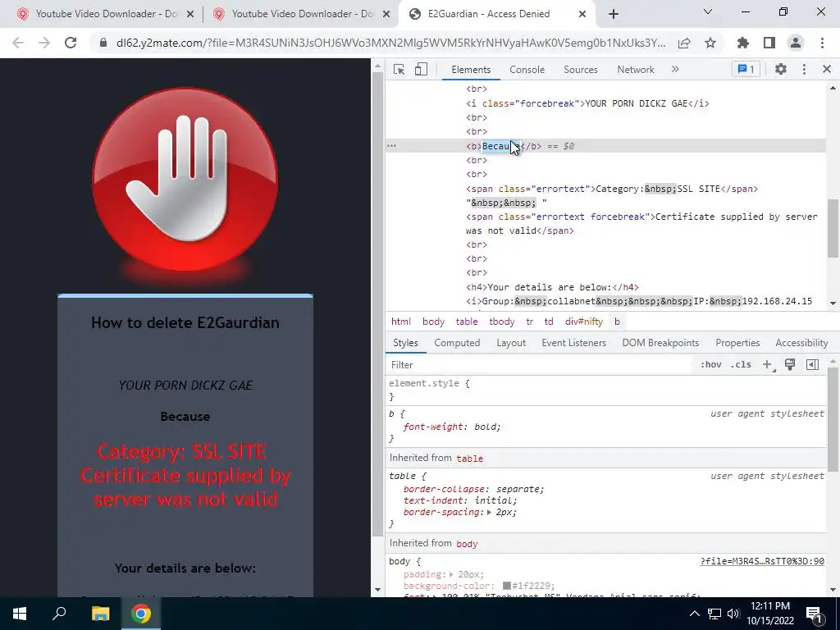
Task: Add new style rule plus icon
Action: [x=768, y=365]
